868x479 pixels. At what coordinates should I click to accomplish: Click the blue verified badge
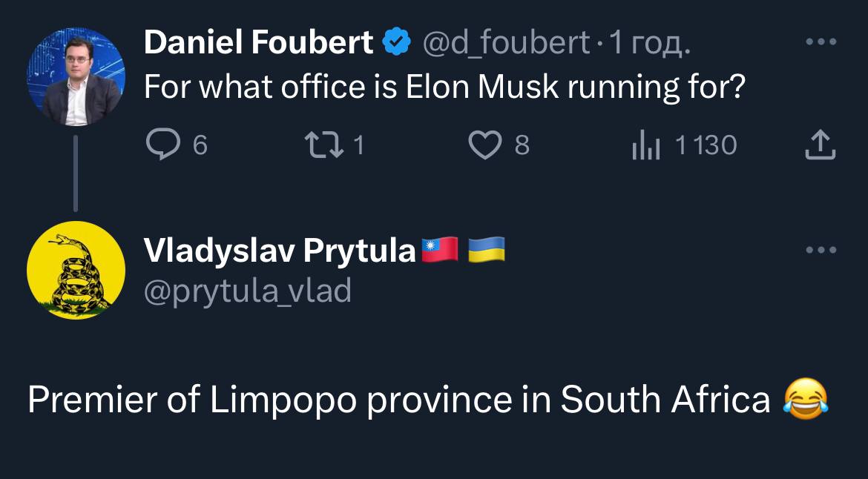(x=397, y=43)
